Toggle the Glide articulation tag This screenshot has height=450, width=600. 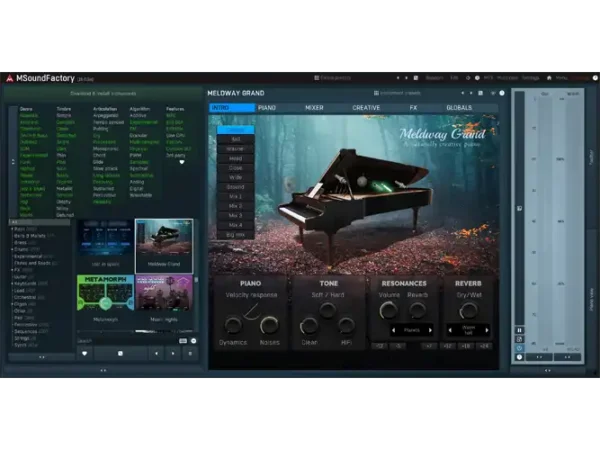point(98,162)
